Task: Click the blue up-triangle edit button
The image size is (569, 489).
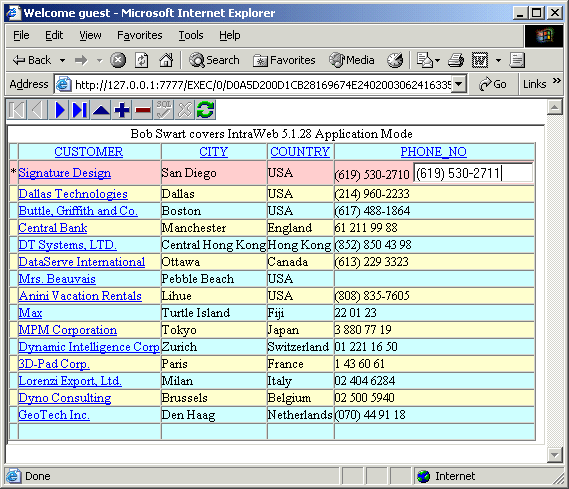Action: click(101, 110)
